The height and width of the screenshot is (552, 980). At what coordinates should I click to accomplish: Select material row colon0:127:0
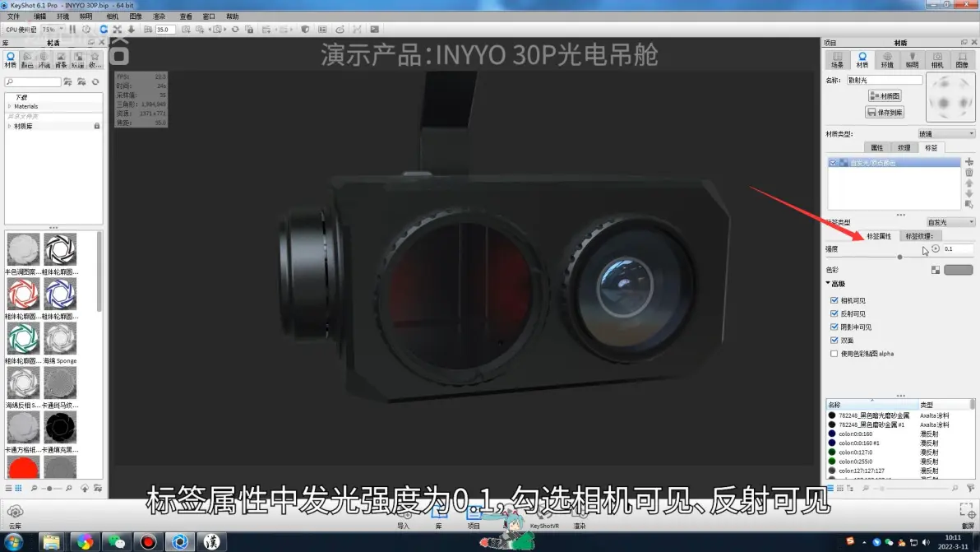[x=899, y=452]
